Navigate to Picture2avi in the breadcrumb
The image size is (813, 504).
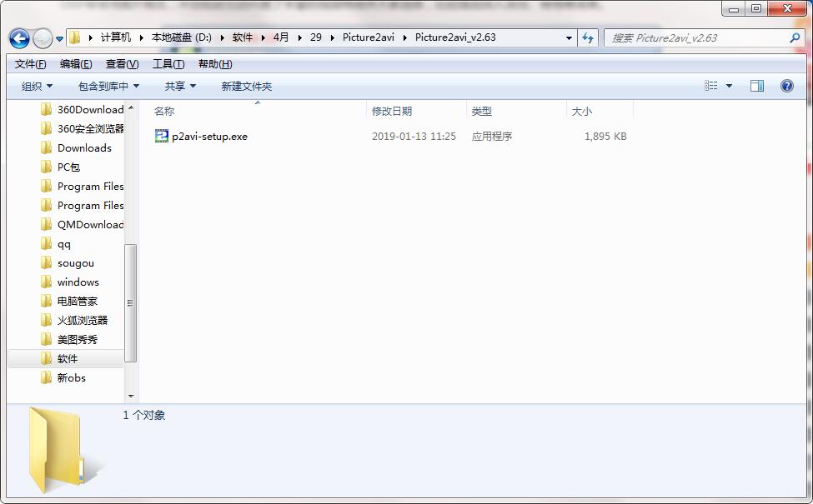coord(368,37)
